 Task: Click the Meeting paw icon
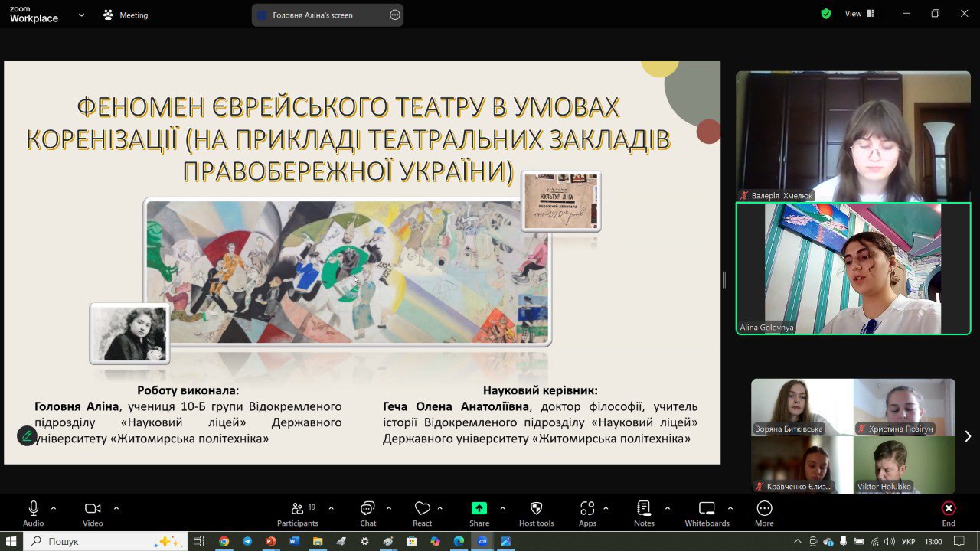[x=109, y=15]
